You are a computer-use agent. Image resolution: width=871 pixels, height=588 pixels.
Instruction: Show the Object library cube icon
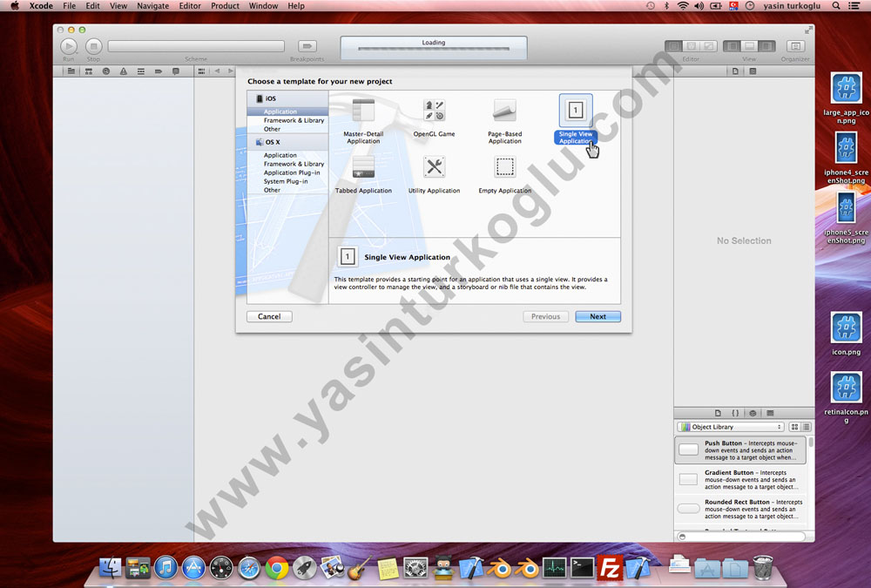[x=753, y=413]
